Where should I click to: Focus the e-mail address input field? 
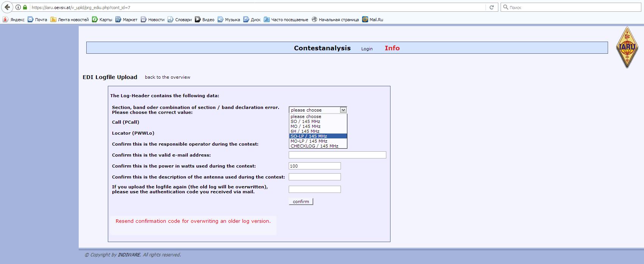(337, 155)
